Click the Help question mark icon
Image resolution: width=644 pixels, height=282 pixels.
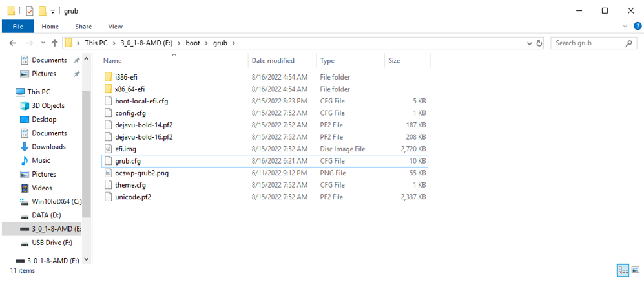click(638, 27)
